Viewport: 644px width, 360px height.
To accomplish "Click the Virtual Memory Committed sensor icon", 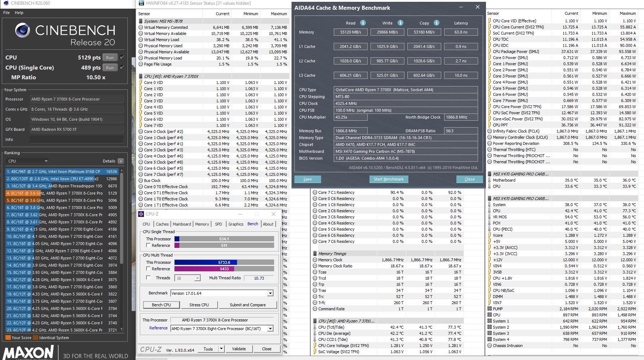I will [x=141, y=27].
